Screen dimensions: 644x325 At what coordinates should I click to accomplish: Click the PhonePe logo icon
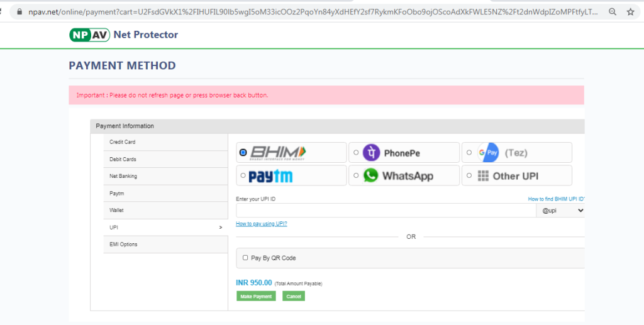[x=372, y=153]
